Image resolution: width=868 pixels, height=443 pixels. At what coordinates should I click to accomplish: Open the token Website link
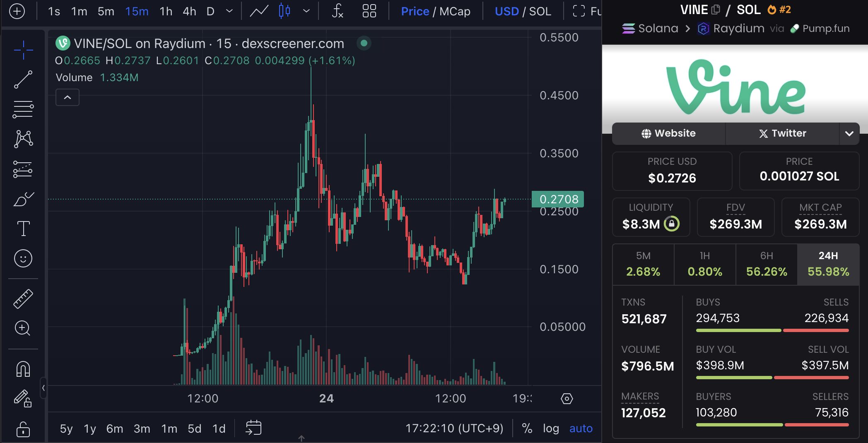click(x=668, y=133)
